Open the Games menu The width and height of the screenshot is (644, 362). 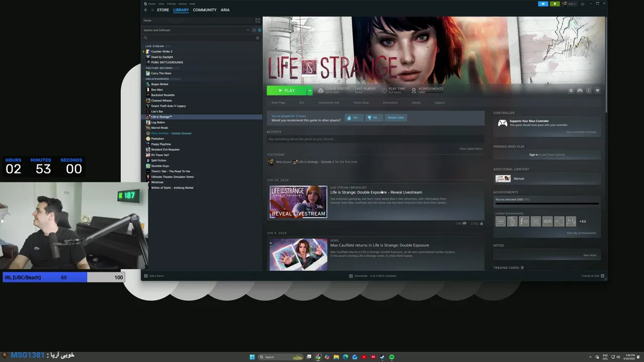point(183,4)
